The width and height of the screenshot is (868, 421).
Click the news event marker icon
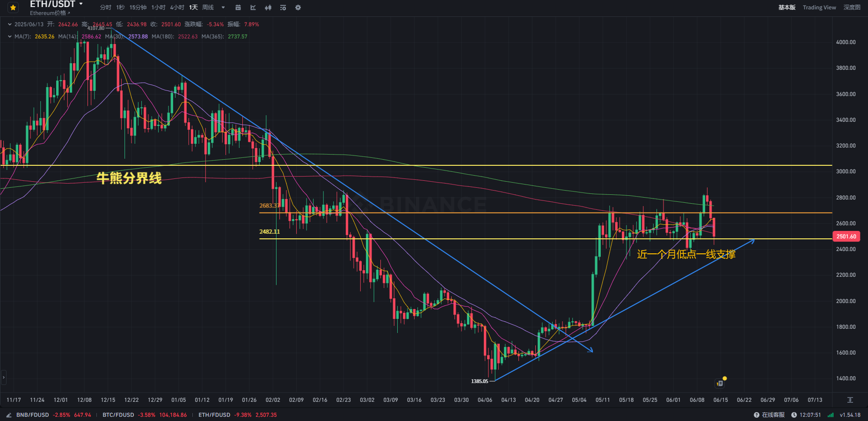[x=720, y=383]
